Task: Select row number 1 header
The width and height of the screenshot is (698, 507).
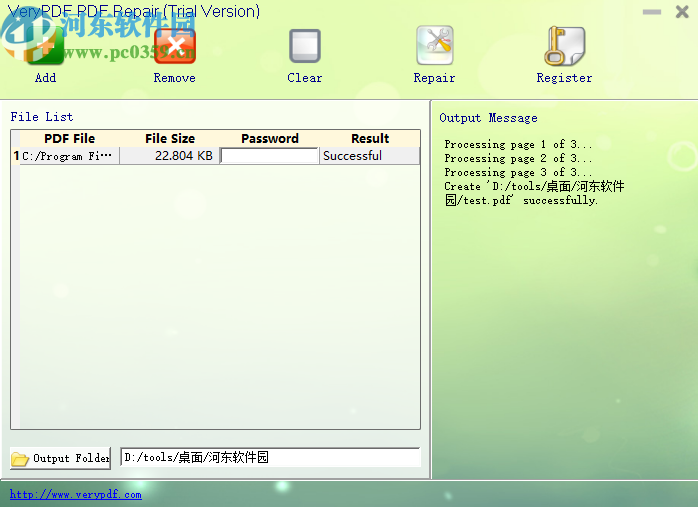Action: pyautogui.click(x=16, y=156)
